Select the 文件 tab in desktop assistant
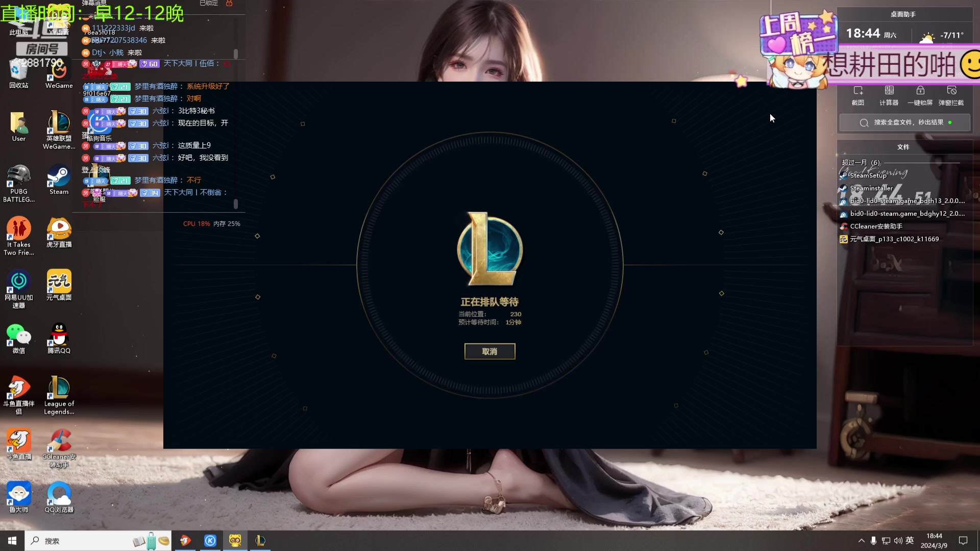The width and height of the screenshot is (980, 551). pos(903,147)
